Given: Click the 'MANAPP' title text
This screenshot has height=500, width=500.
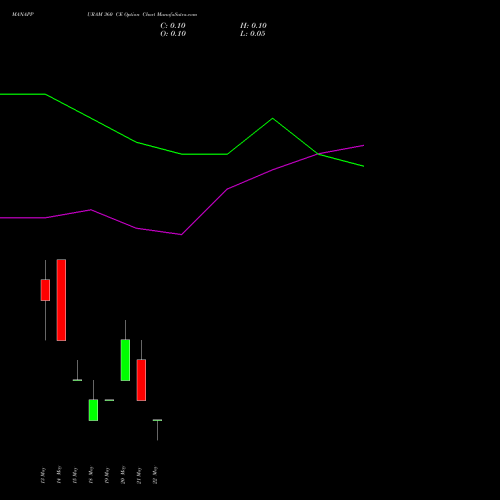Looking at the screenshot, I should coord(23,14).
